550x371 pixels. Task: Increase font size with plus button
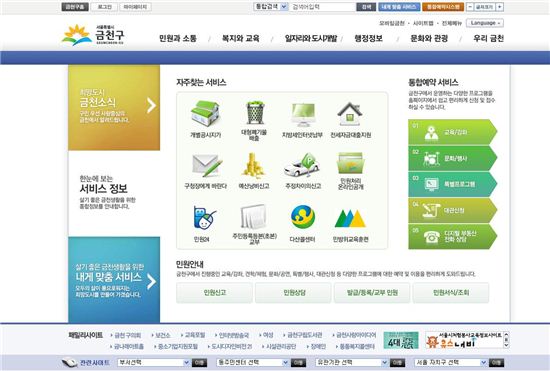click(x=500, y=7)
